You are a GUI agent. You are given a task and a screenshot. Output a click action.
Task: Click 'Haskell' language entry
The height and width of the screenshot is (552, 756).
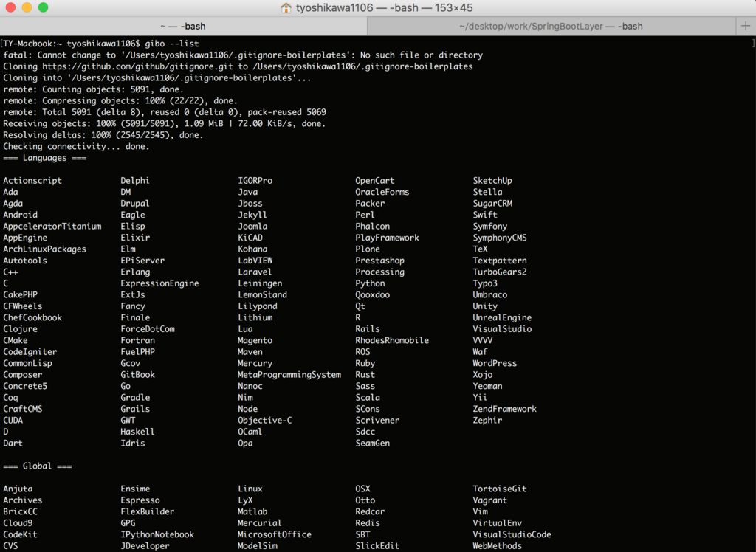[x=137, y=432]
